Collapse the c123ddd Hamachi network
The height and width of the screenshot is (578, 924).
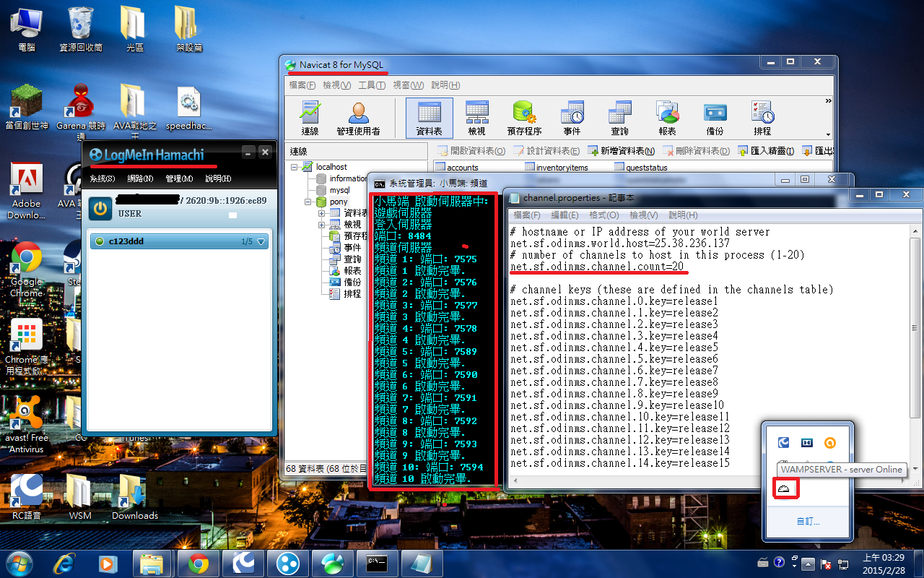click(261, 241)
